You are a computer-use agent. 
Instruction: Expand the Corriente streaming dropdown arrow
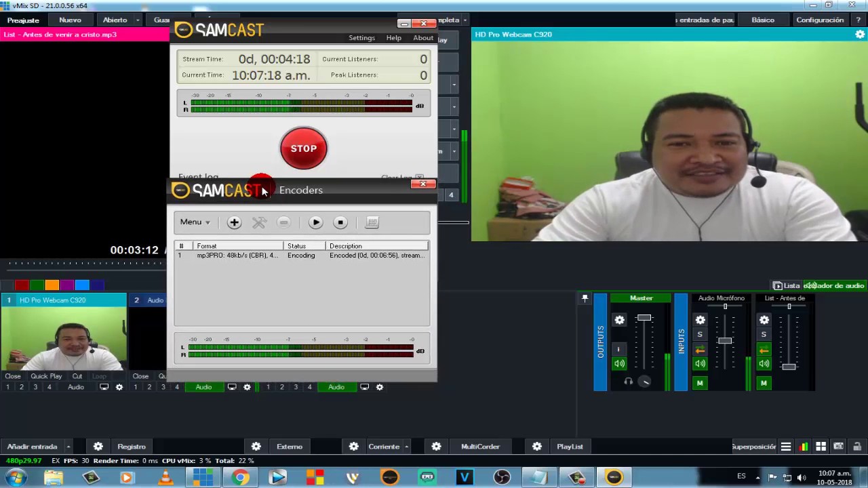point(406,447)
